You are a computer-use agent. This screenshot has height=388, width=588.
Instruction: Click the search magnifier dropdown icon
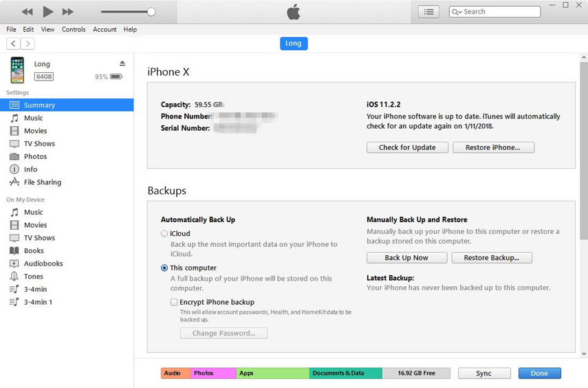coord(457,12)
